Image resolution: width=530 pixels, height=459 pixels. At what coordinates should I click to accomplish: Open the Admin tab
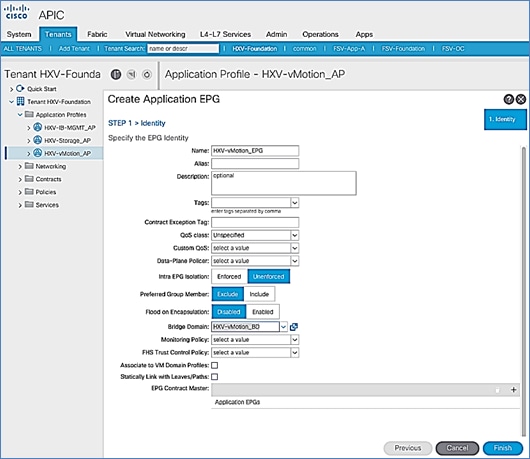coord(276,34)
